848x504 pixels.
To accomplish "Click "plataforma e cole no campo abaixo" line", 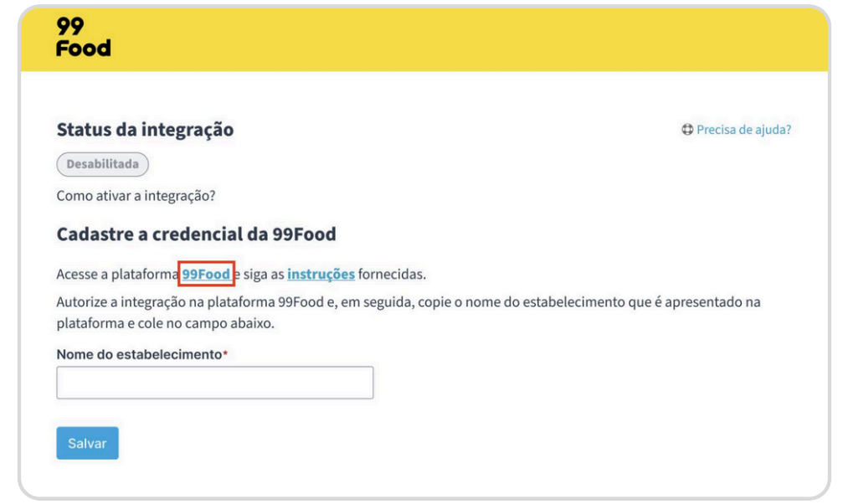I will tap(166, 323).
